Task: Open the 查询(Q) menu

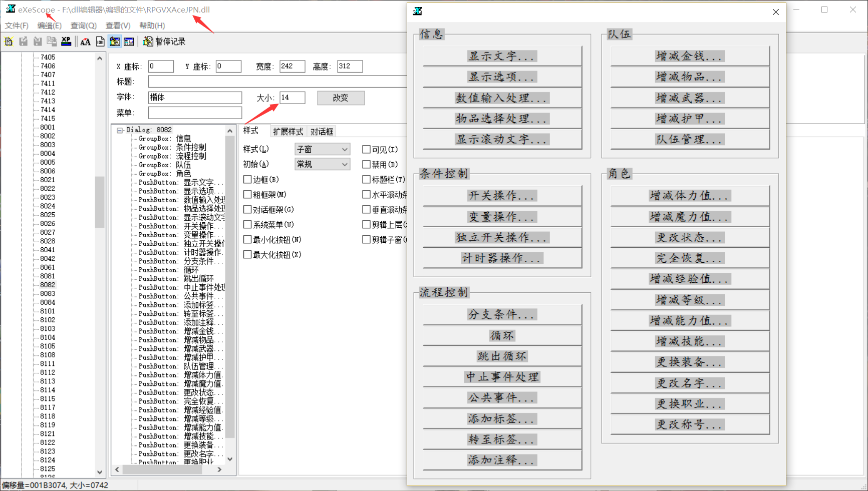Action: coord(83,26)
